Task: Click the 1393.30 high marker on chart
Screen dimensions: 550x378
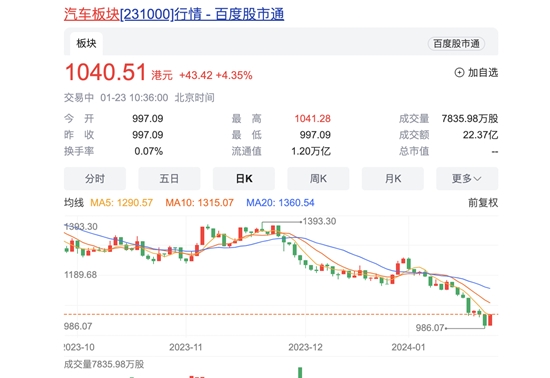Action: [319, 221]
